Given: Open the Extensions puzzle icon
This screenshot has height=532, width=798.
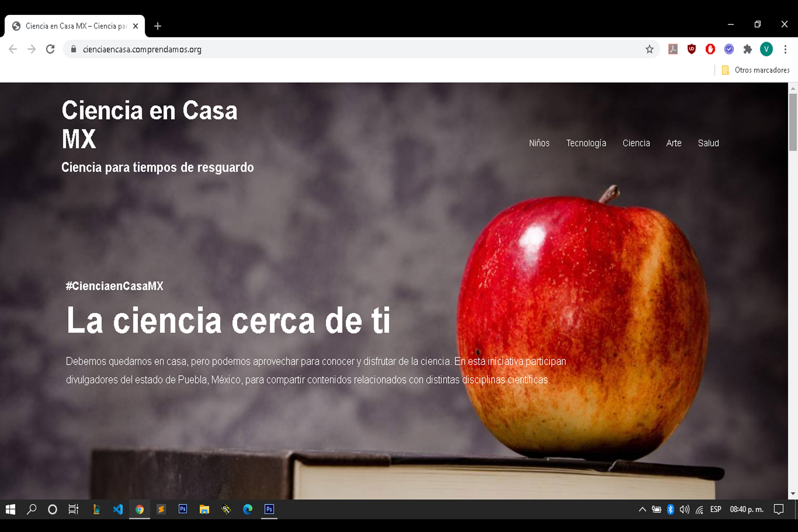Looking at the screenshot, I should pos(747,49).
